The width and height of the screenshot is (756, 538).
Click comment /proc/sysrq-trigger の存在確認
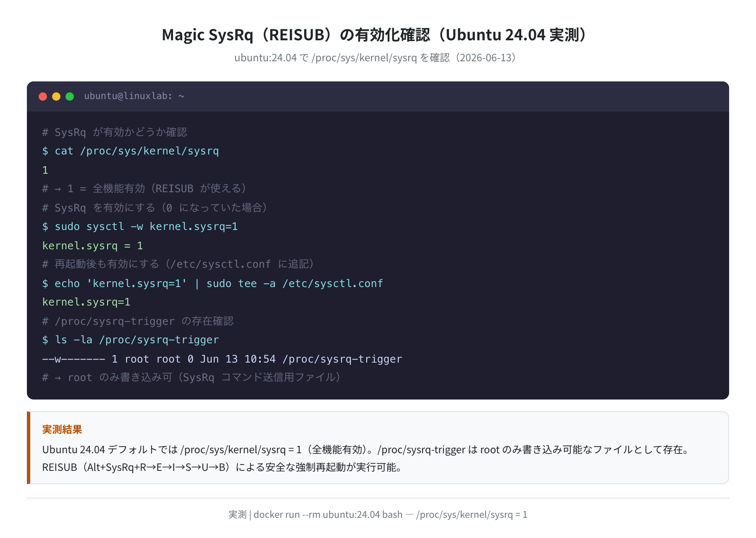tap(138, 321)
